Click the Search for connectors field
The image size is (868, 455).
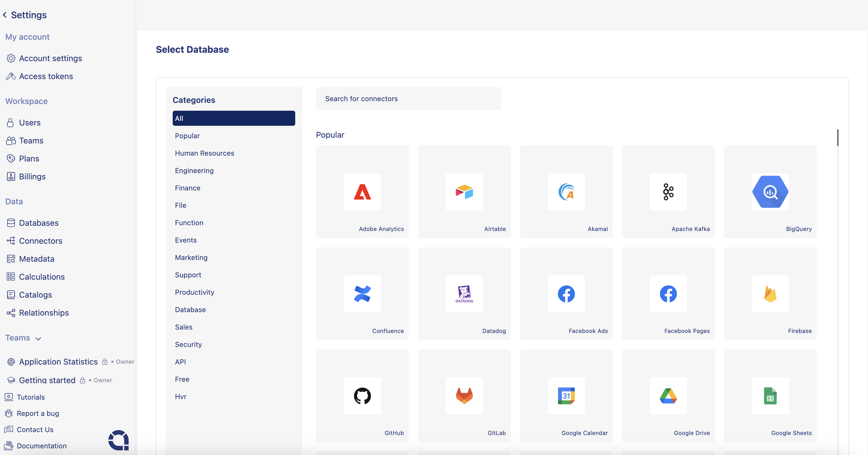pos(409,99)
